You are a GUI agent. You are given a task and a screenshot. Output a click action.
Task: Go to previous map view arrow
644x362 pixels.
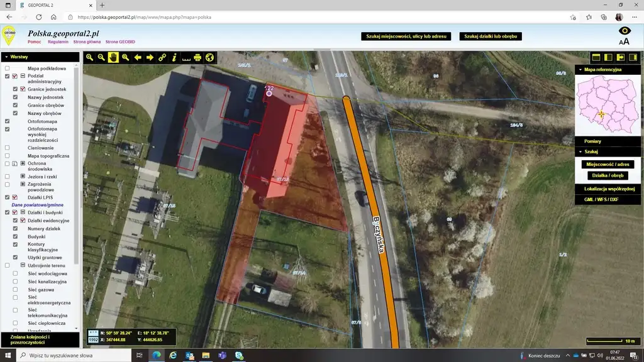(138, 57)
